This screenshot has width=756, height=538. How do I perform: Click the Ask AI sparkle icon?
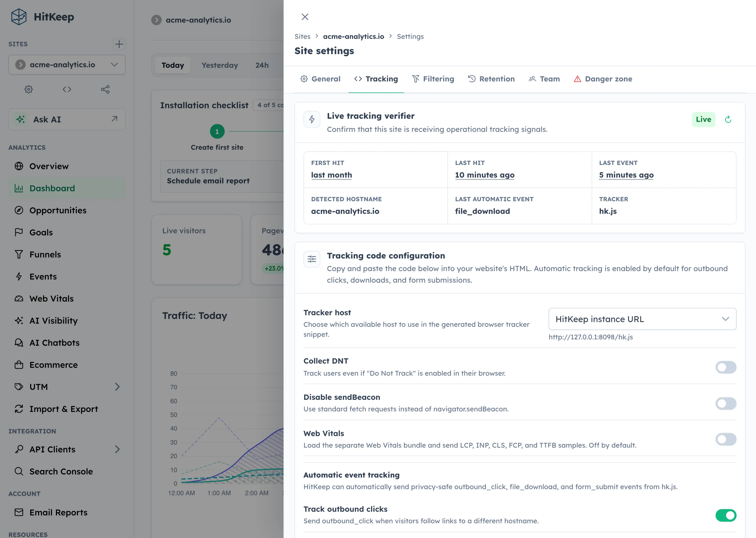[x=20, y=119]
